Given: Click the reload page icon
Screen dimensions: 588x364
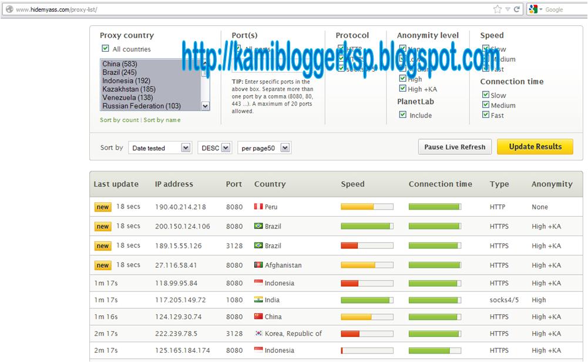Looking at the screenshot, I should click(x=517, y=9).
